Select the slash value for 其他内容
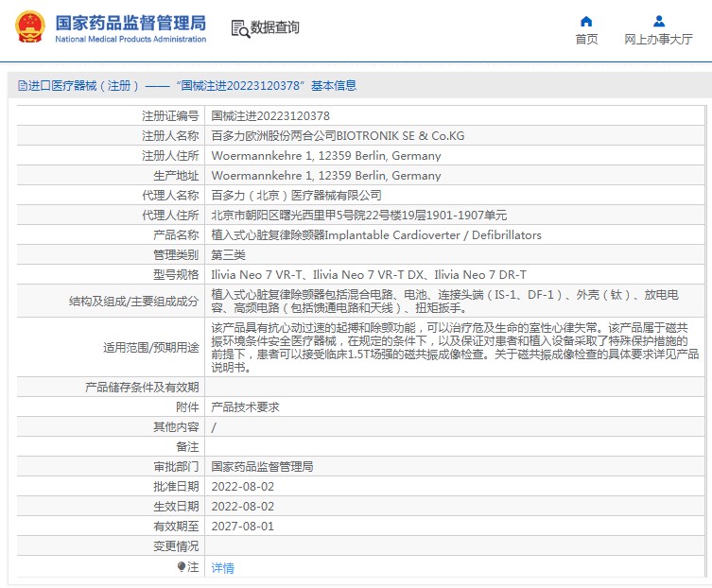This screenshot has width=712, height=588. click(214, 427)
